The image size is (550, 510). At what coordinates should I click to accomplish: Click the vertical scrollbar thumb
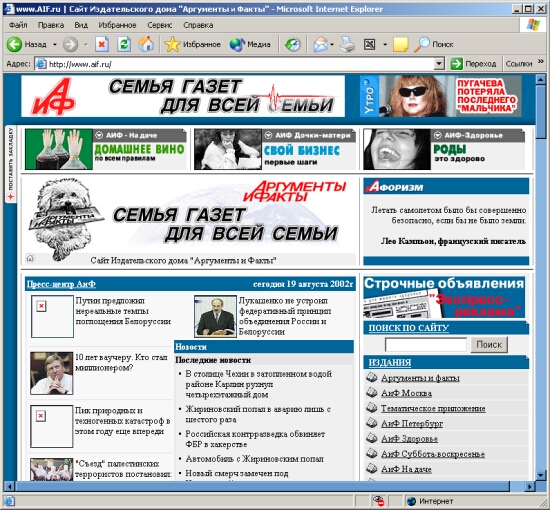(x=541, y=112)
